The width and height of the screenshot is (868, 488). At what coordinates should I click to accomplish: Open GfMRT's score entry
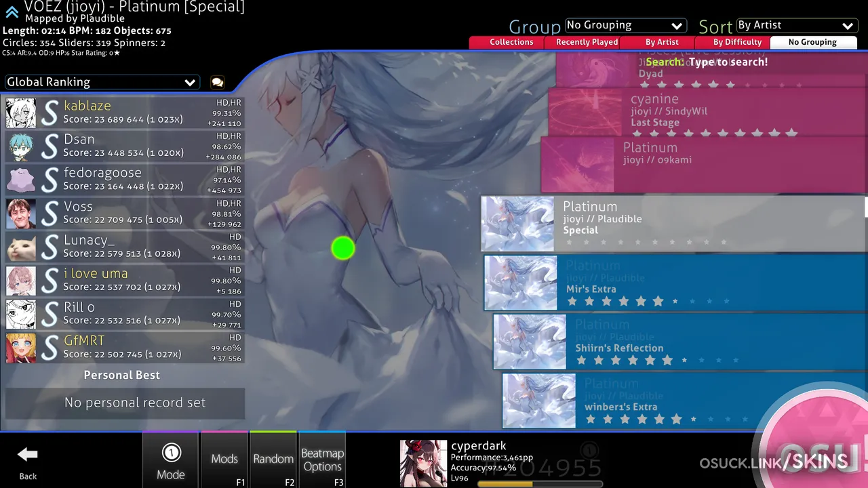[x=125, y=348]
